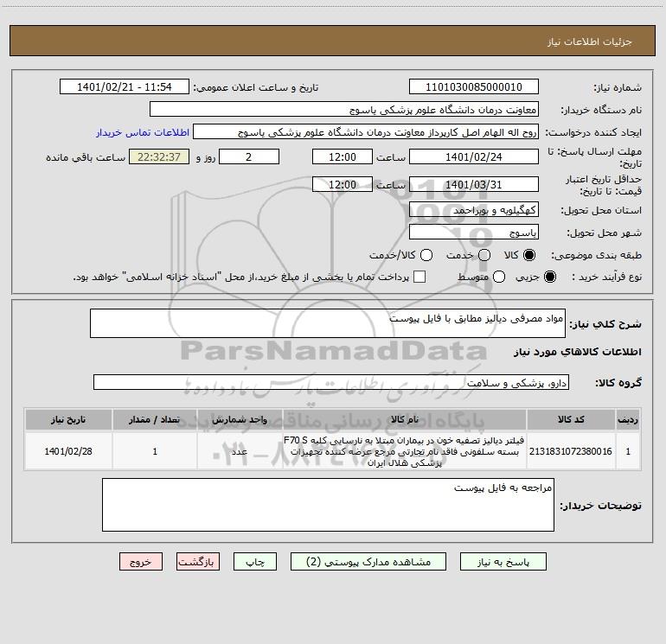Click the خروج exit button
This screenshot has width=666, height=644.
point(141,562)
